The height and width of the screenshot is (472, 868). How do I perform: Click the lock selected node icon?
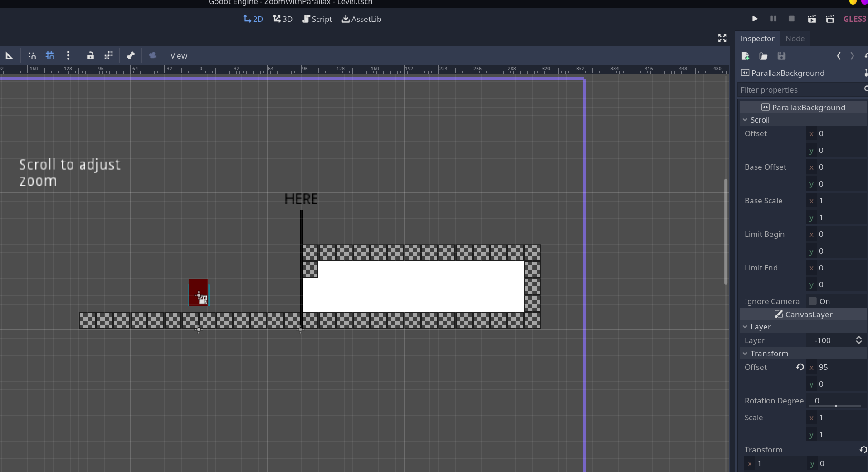click(91, 55)
